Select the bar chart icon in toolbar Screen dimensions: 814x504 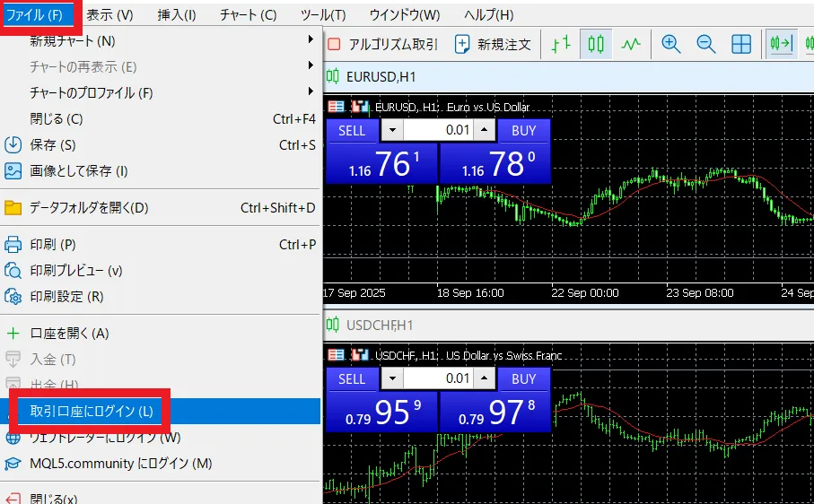tap(561, 44)
